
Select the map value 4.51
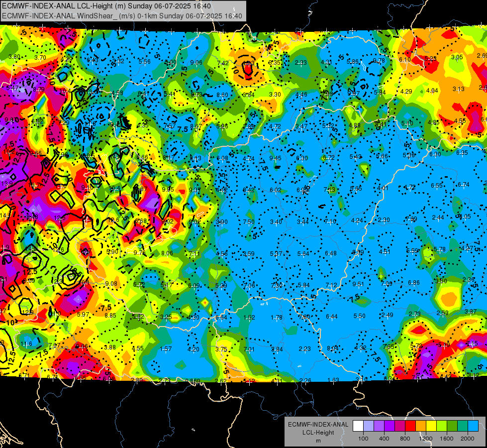[x=385, y=251]
